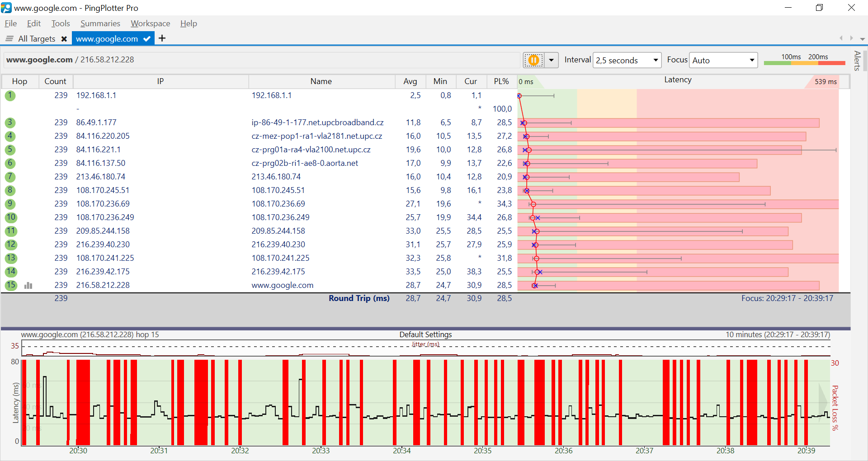Image resolution: width=868 pixels, height=461 pixels.
Task: Click the target address field www.google.com
Action: click(x=262, y=60)
